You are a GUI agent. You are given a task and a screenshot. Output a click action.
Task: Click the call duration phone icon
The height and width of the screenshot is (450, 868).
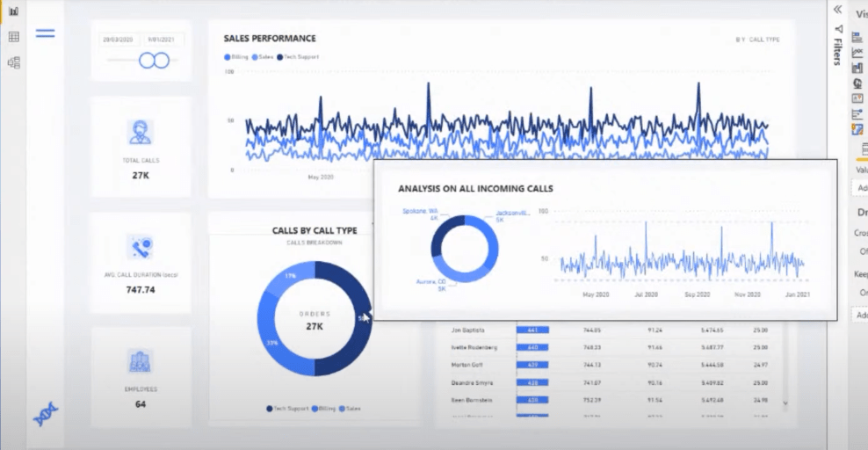coord(140,247)
